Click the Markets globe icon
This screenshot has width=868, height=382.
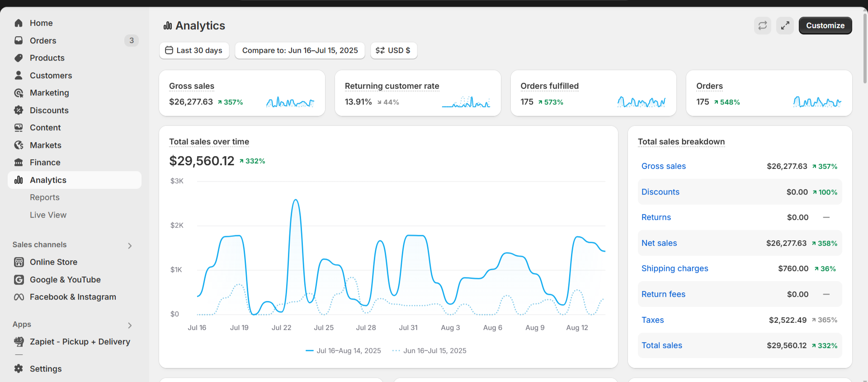(x=19, y=145)
